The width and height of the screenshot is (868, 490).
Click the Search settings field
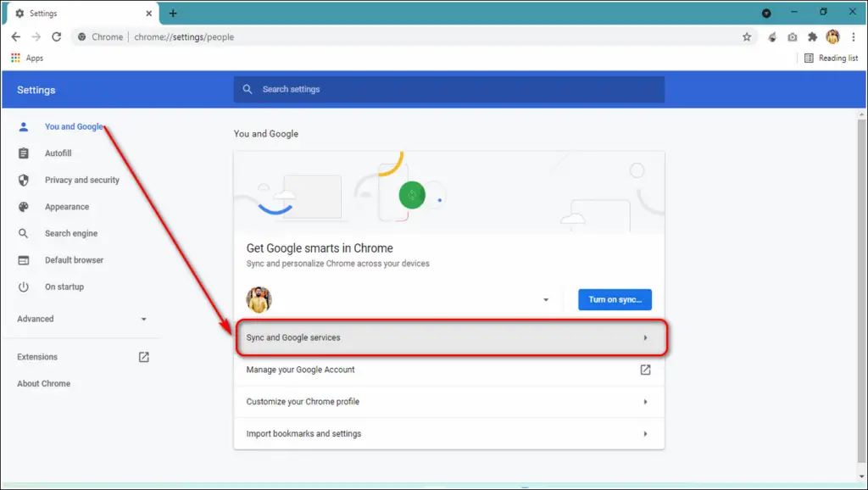[x=449, y=89]
